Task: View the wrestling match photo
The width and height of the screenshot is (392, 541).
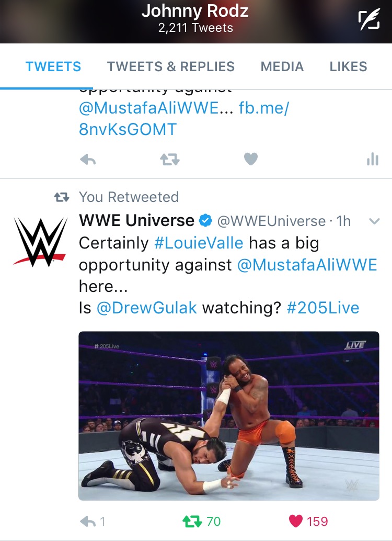Action: [229, 416]
